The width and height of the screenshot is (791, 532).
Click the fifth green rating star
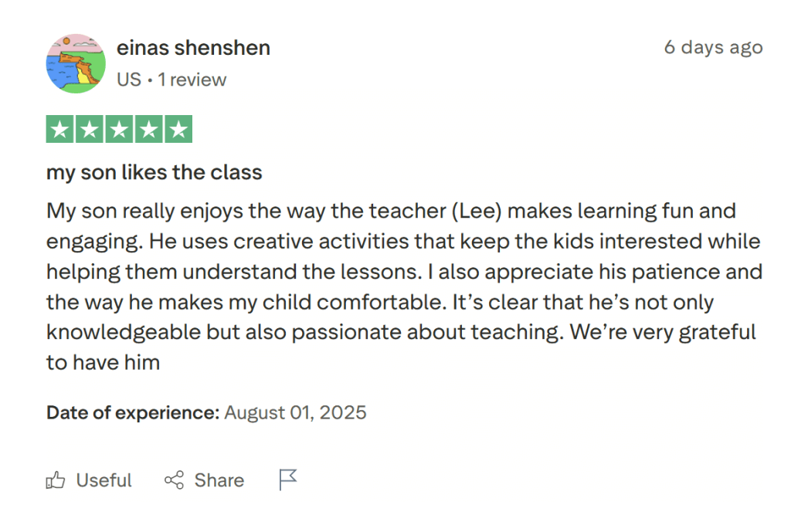tap(178, 129)
